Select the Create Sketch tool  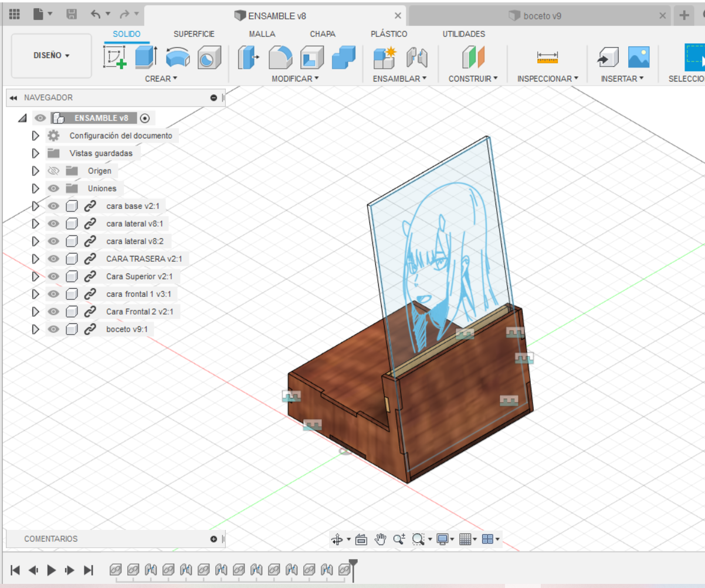coord(115,58)
